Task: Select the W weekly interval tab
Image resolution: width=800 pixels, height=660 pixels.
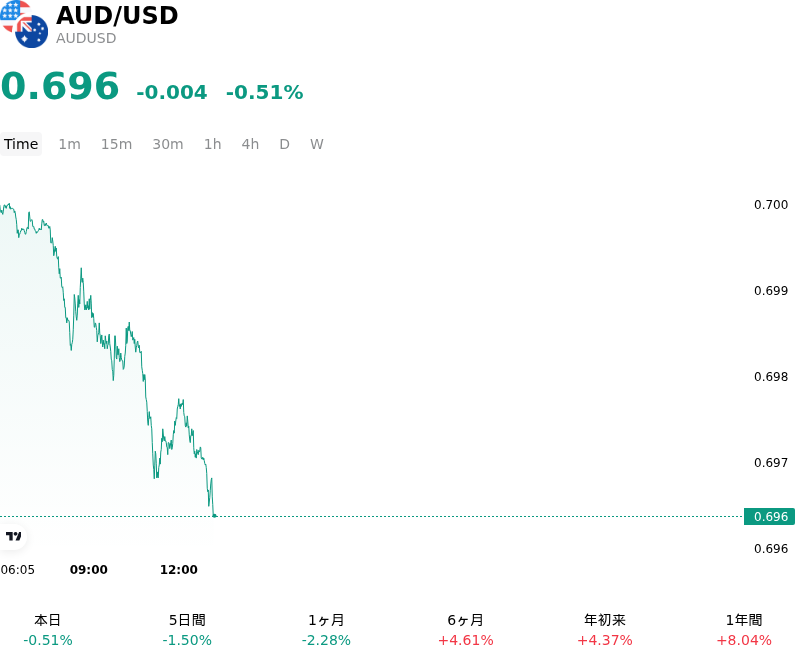Action: tap(317, 144)
